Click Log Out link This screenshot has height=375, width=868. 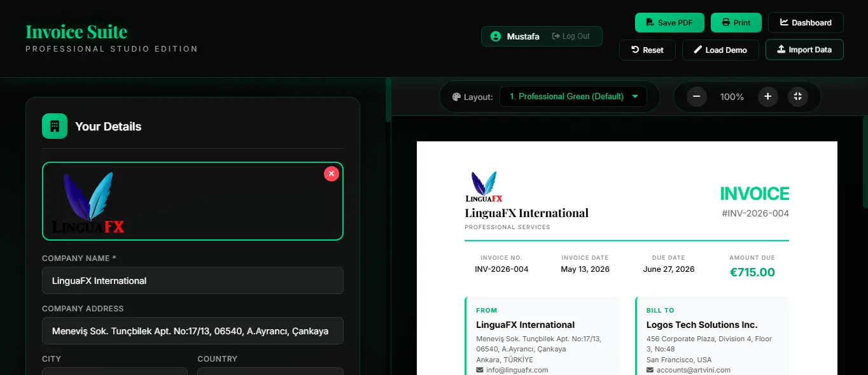click(x=571, y=36)
